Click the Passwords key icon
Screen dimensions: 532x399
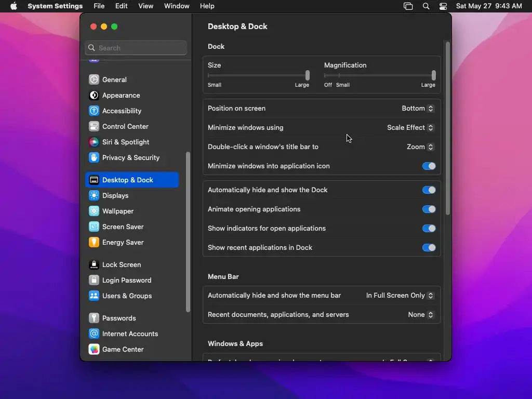94,318
